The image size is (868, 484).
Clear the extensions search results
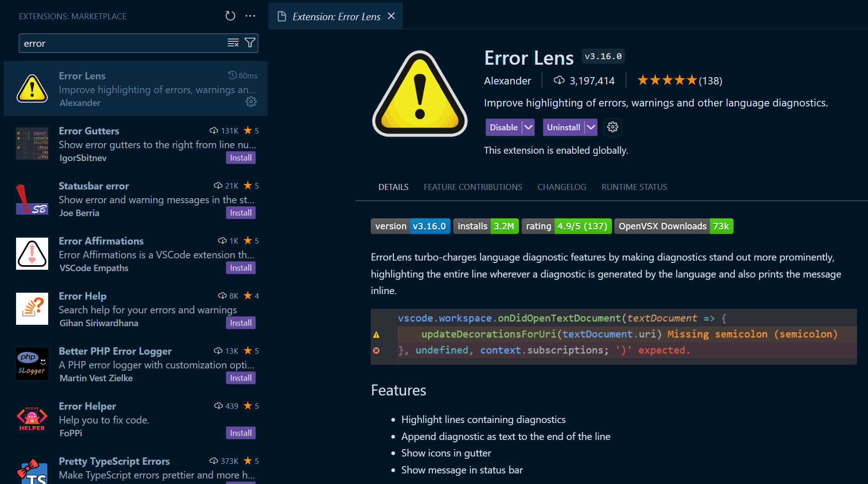pyautogui.click(x=233, y=43)
